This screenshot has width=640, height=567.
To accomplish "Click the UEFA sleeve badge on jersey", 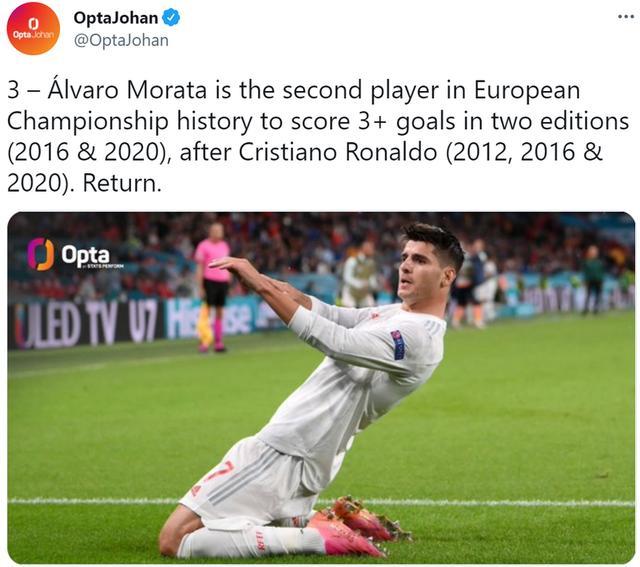I will pos(398,345).
